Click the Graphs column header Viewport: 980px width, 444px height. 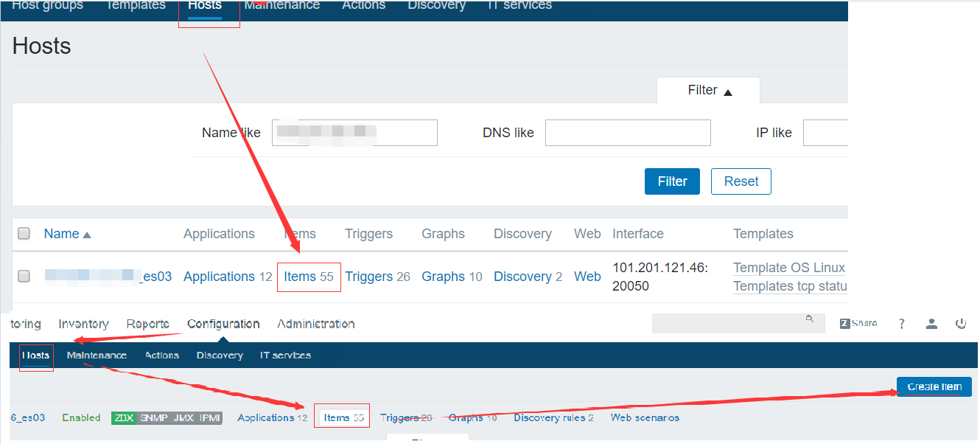(443, 234)
